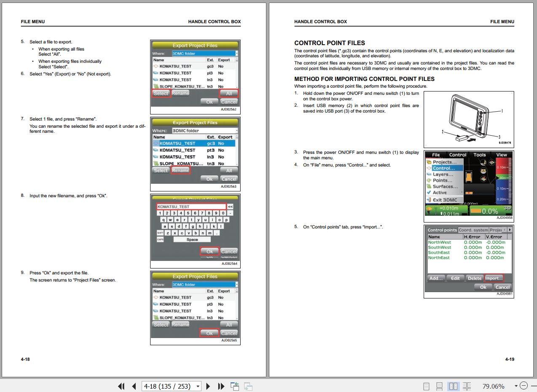Select continuous facing page layout
This screenshot has height=392, width=537.
pos(467,386)
